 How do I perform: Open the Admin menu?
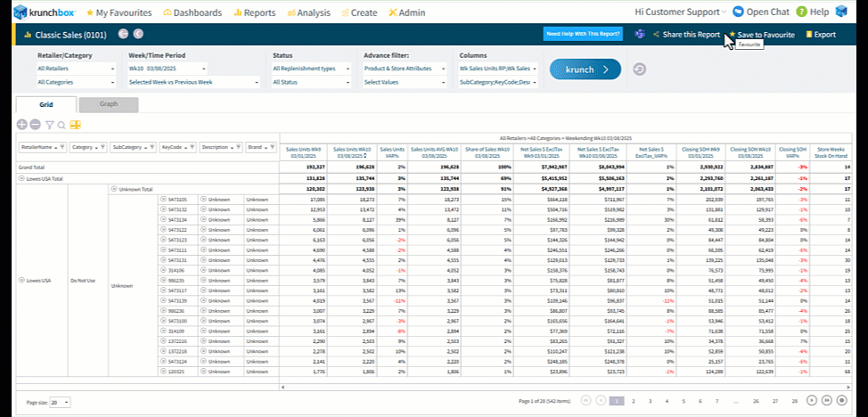pos(408,12)
